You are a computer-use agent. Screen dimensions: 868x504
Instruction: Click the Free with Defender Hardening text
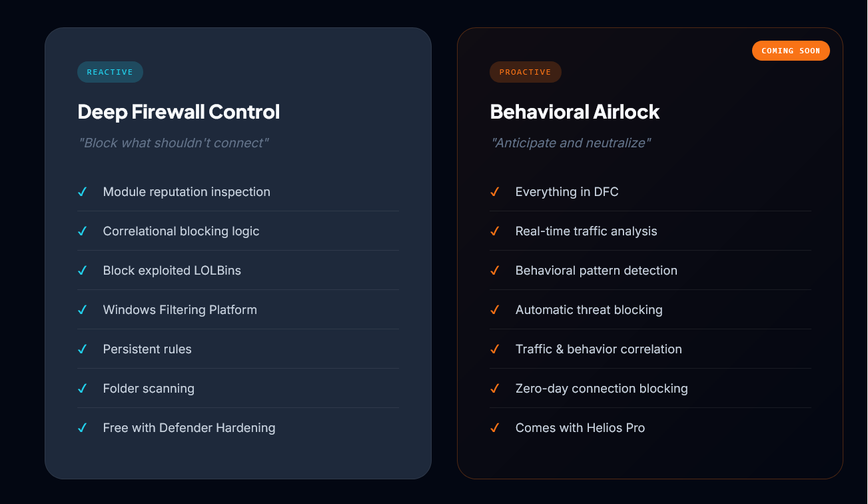pyautogui.click(x=189, y=428)
